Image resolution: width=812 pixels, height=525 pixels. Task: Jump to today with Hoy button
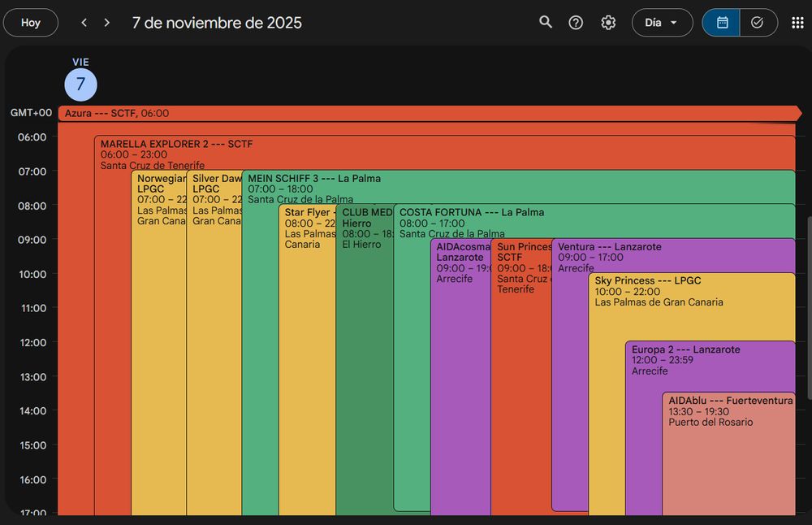31,22
